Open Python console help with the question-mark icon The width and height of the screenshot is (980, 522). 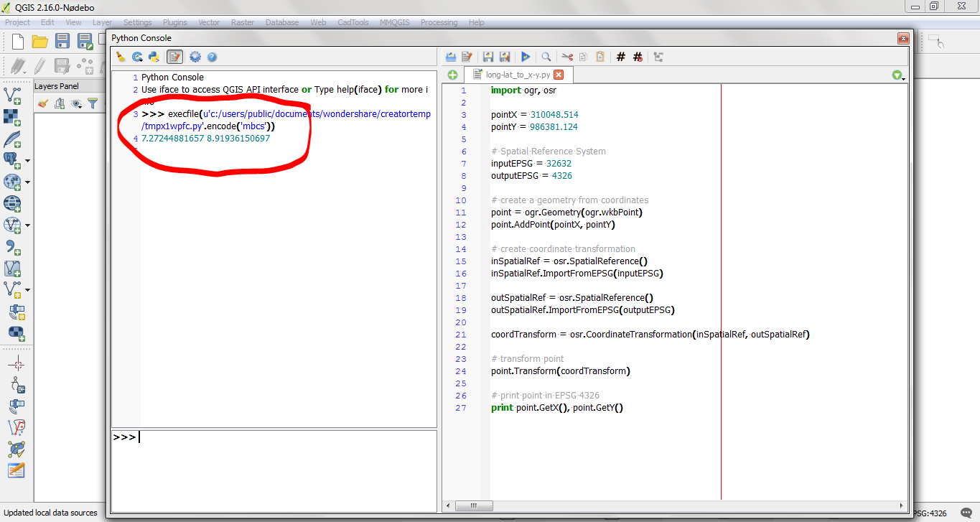(211, 56)
